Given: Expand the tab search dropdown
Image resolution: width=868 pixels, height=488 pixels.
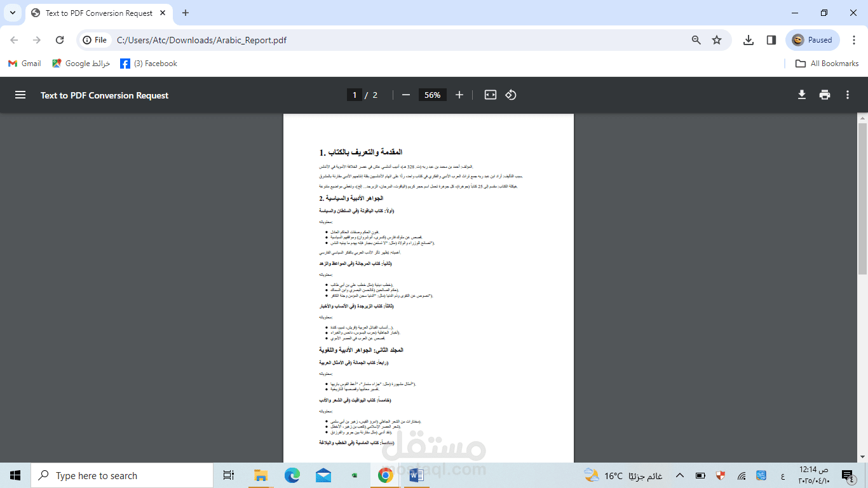Looking at the screenshot, I should [12, 13].
